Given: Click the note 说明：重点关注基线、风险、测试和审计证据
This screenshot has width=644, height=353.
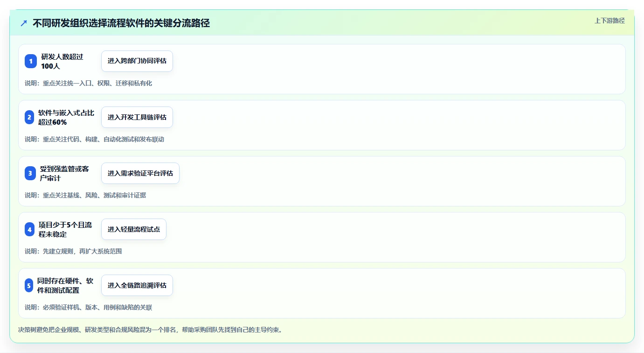Looking at the screenshot, I should tap(85, 195).
